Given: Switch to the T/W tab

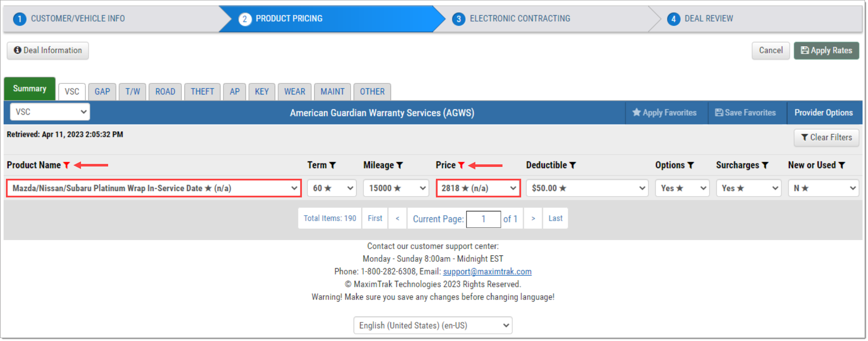Looking at the screenshot, I should click(133, 91).
